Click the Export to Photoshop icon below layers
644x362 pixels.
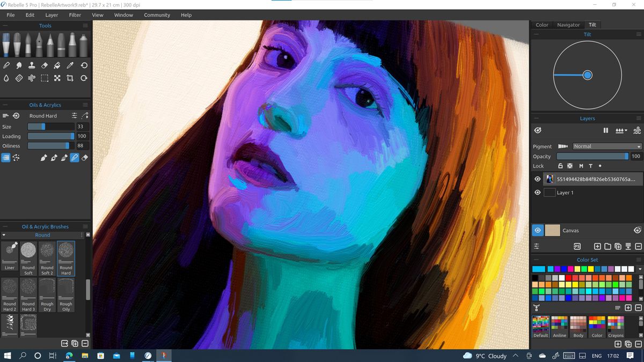click(x=577, y=246)
